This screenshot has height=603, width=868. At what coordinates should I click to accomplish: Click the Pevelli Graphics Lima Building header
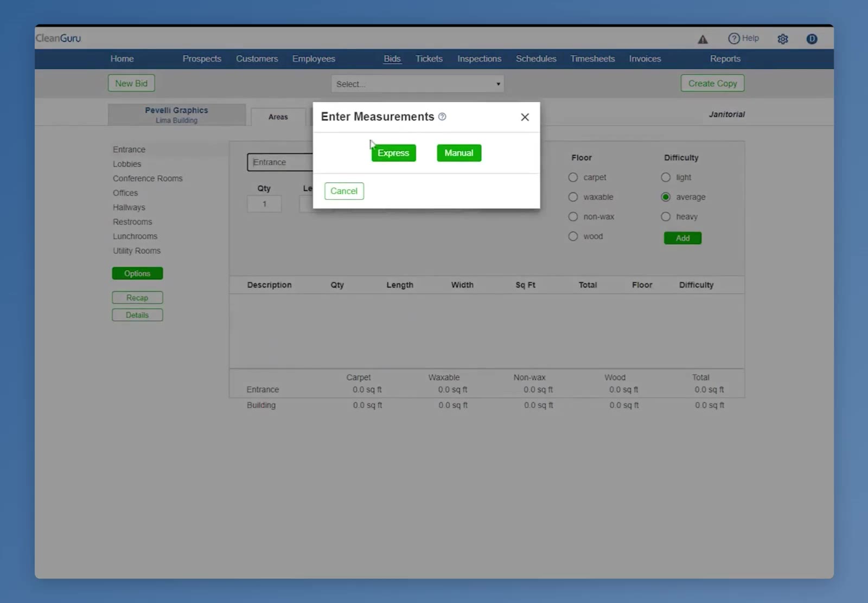[177, 114]
